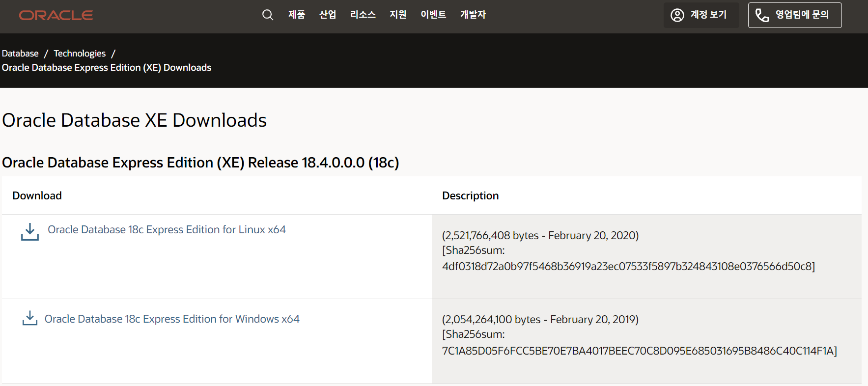Open Oracle Database 18c Express Edition for Linux x64

pos(167,229)
